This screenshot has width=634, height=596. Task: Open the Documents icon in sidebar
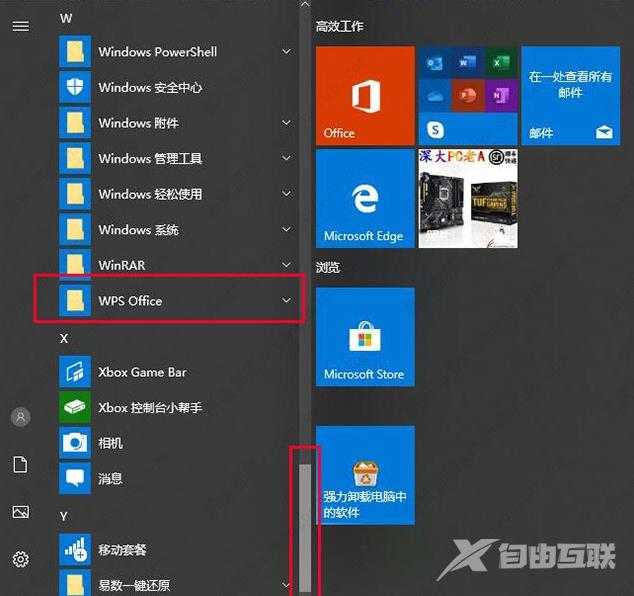point(20,465)
